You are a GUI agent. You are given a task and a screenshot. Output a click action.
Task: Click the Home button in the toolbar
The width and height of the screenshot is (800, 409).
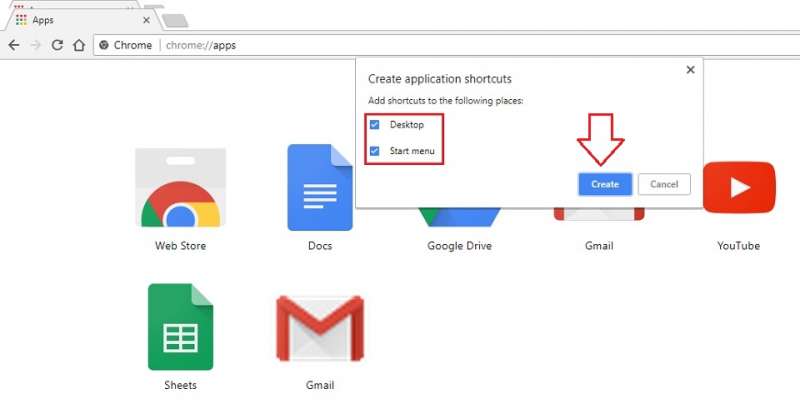[79, 45]
